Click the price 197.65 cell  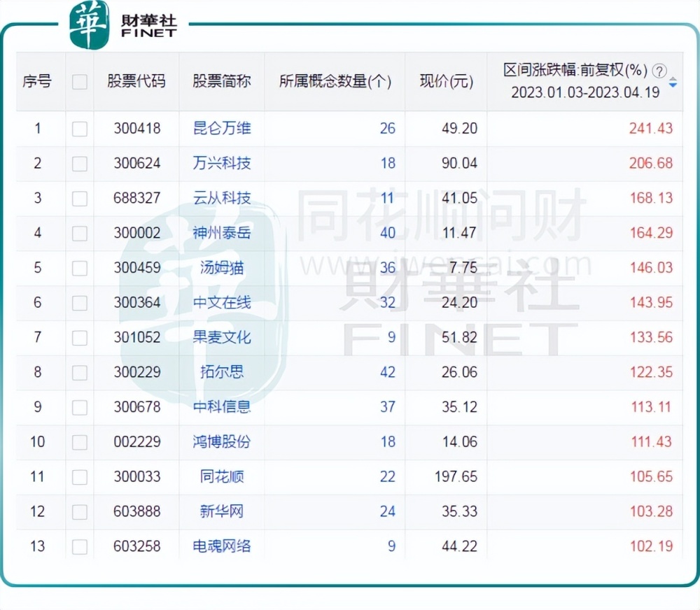click(x=456, y=476)
